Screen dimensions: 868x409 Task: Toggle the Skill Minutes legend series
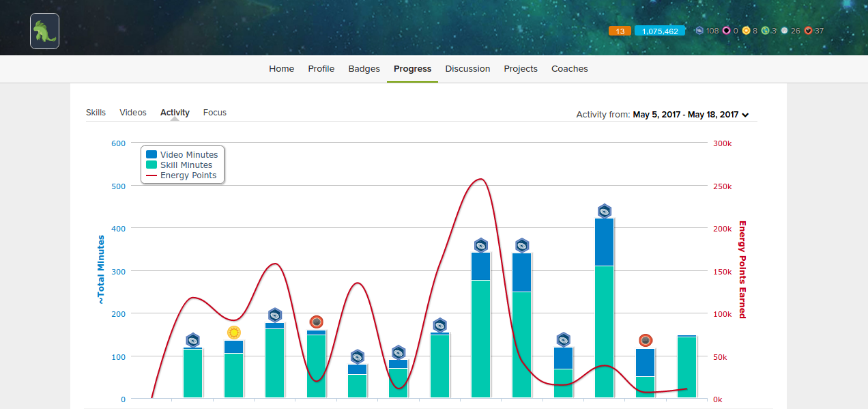pos(186,165)
